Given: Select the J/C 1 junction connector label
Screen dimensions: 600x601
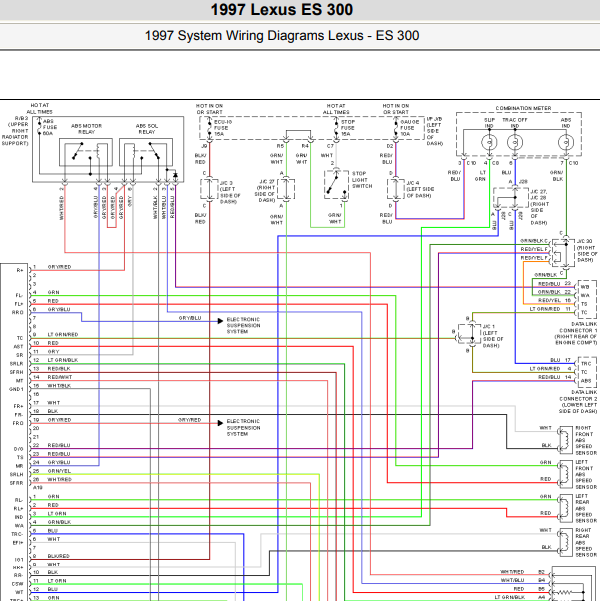Looking at the screenshot, I should pos(492,336).
